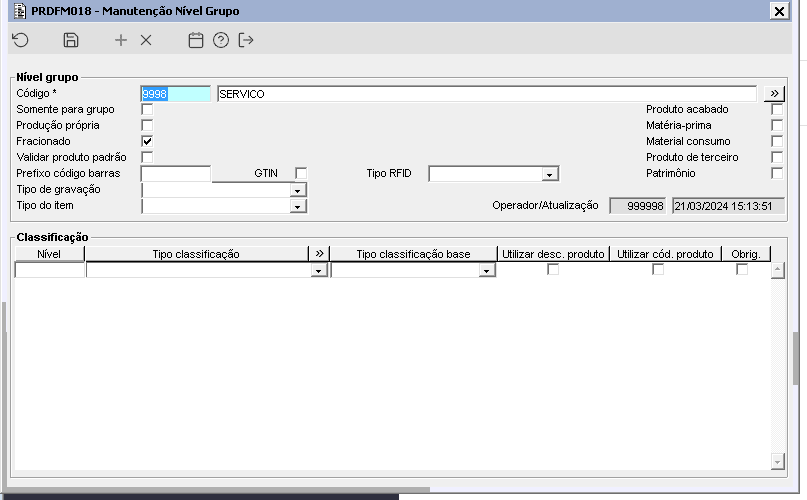
Task: Click the grid scrollbar down arrow
Action: pos(778,461)
